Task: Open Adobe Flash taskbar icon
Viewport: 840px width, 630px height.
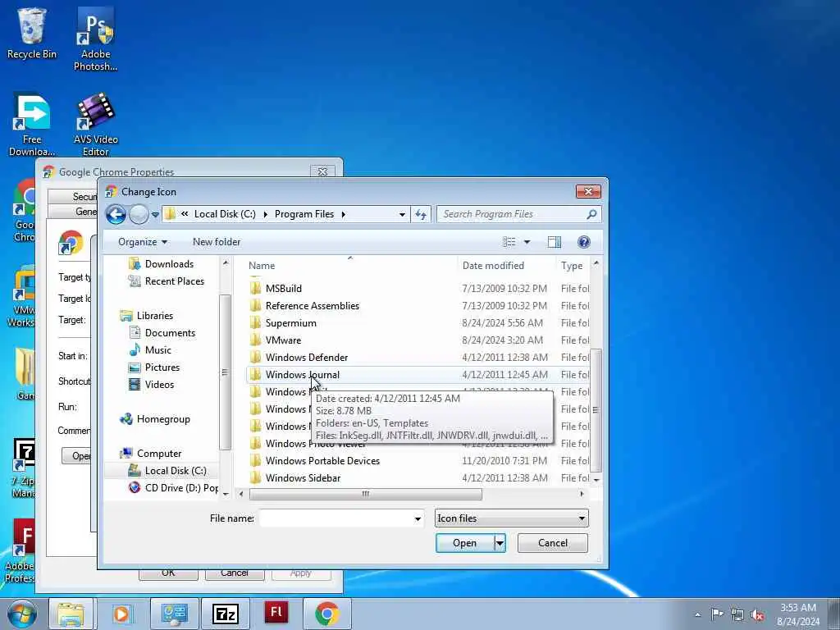Action: [x=276, y=614]
